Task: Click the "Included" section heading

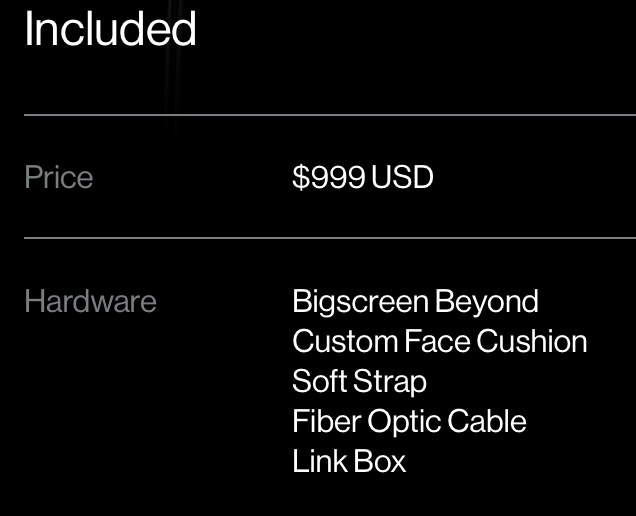Action: 110,28
